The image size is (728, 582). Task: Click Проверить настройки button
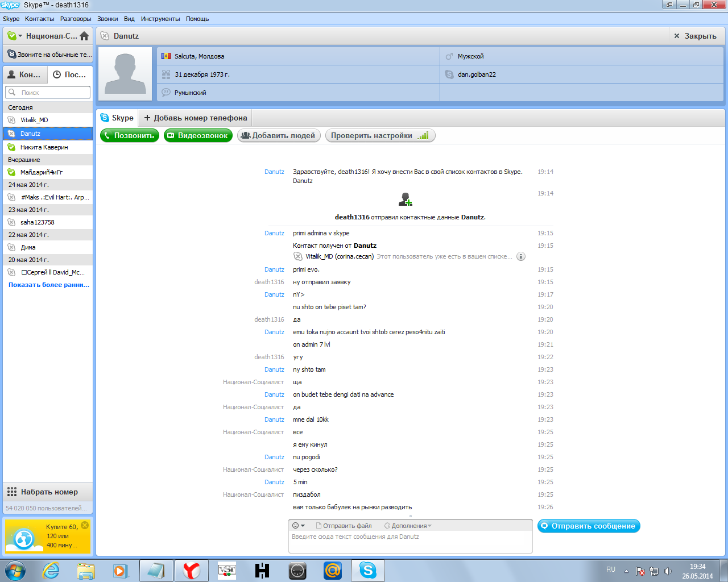click(380, 135)
